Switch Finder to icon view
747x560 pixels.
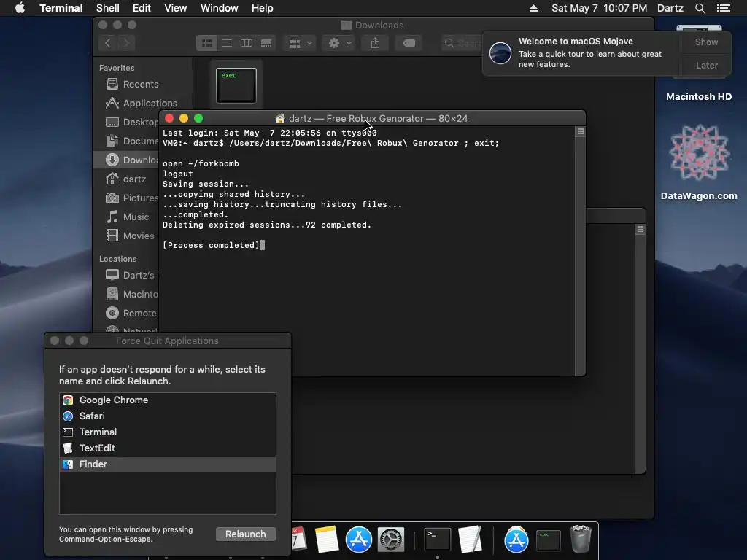(206, 43)
